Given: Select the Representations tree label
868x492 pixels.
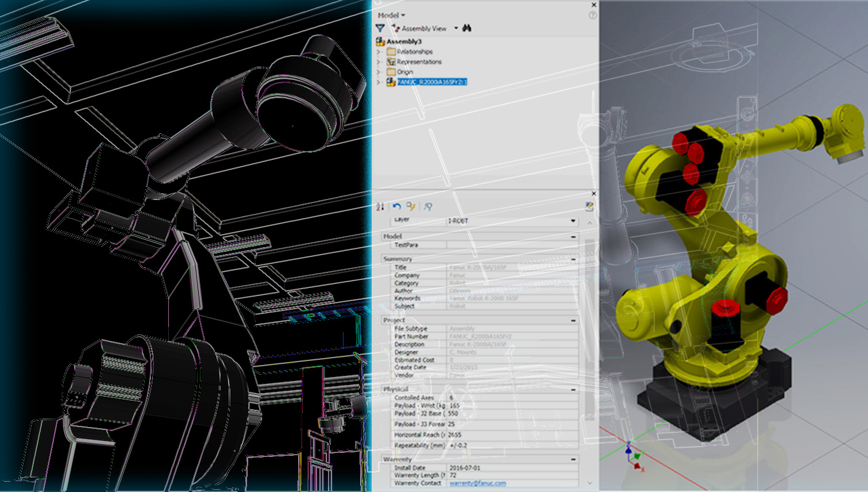Looking at the screenshot, I should pos(419,61).
